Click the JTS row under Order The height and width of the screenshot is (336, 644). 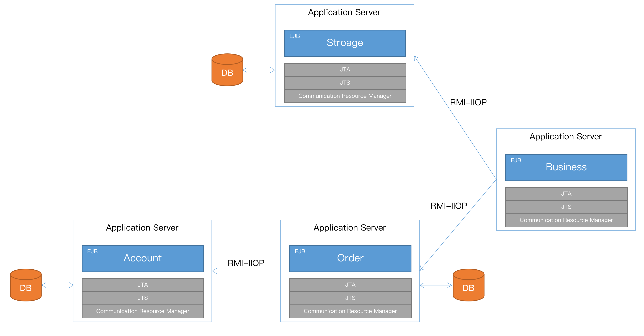click(x=350, y=298)
